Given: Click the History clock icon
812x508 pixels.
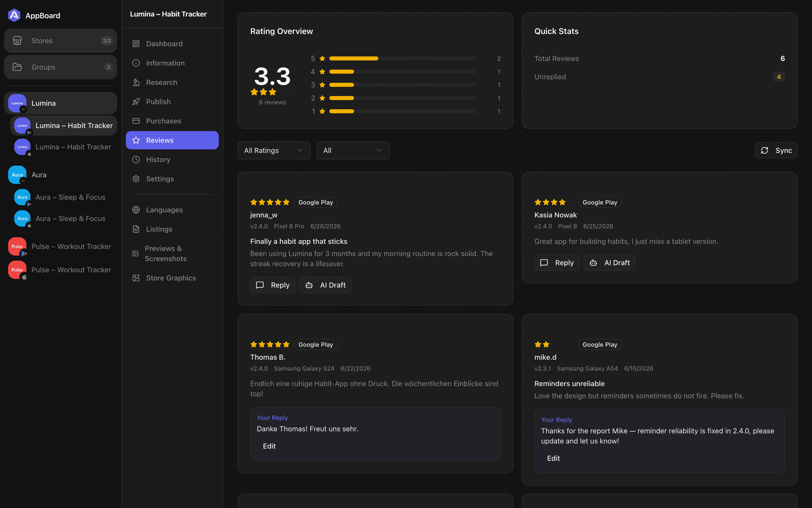Looking at the screenshot, I should (136, 160).
